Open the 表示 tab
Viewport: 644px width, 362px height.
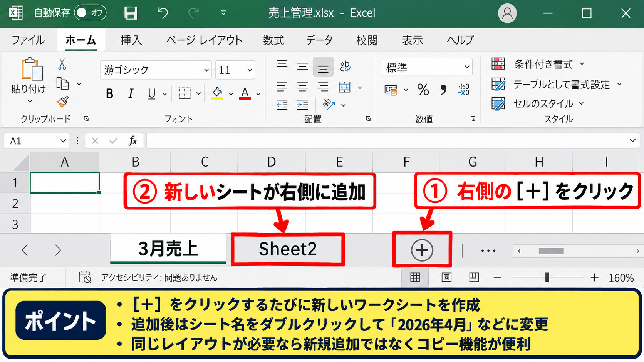click(413, 40)
